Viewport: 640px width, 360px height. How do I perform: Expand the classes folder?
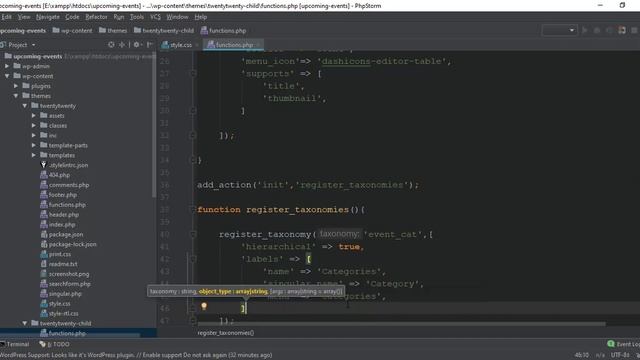34,125
